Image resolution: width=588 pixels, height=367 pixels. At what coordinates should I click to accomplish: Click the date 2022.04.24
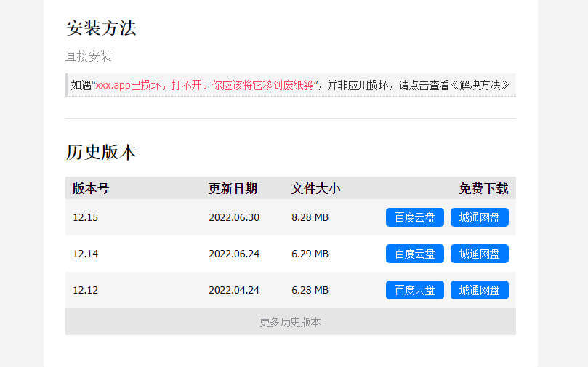tap(234, 290)
